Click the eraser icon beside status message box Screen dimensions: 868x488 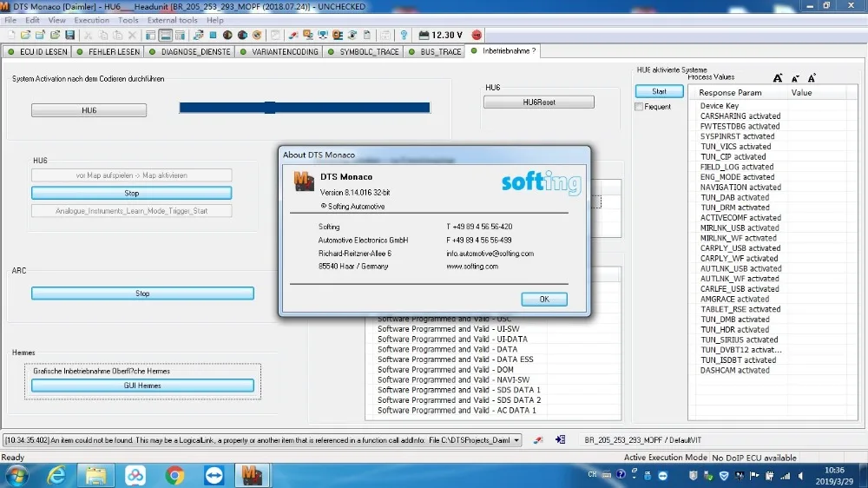coord(537,440)
